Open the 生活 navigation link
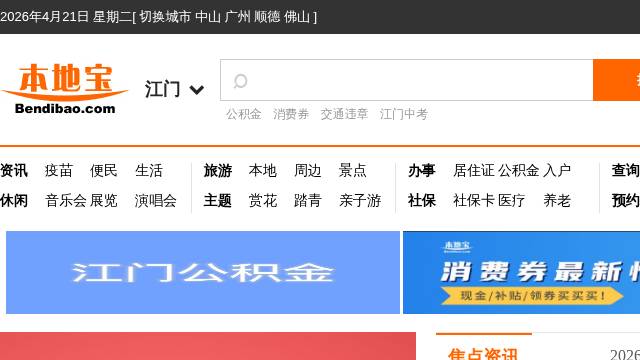The width and height of the screenshot is (640, 360). 149,170
